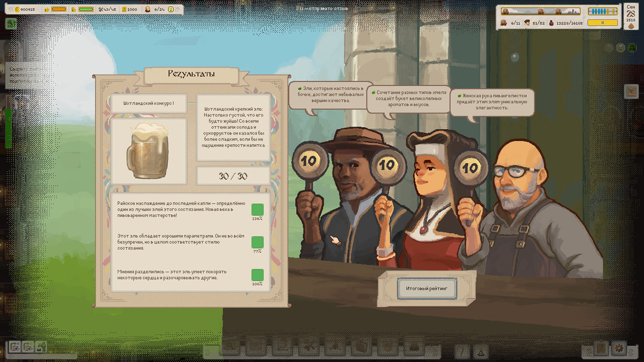Click the sack icon beside 13228/16105
This screenshot has width=644, height=362.
coord(551,23)
